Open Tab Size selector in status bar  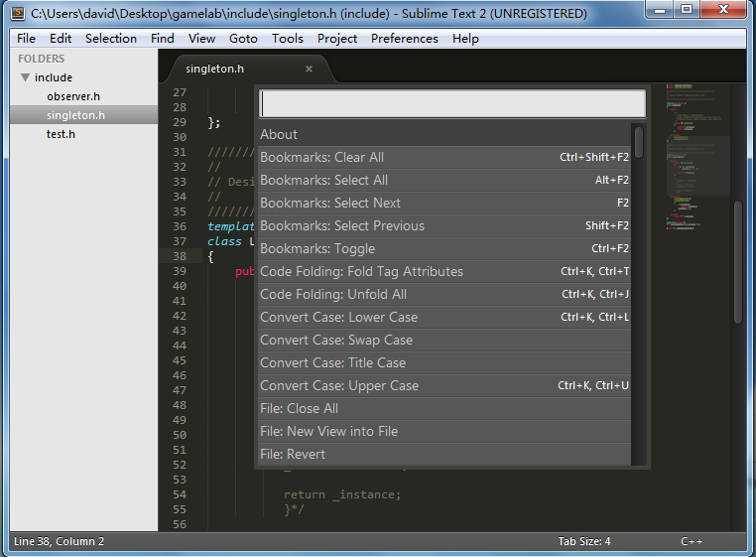tap(584, 542)
